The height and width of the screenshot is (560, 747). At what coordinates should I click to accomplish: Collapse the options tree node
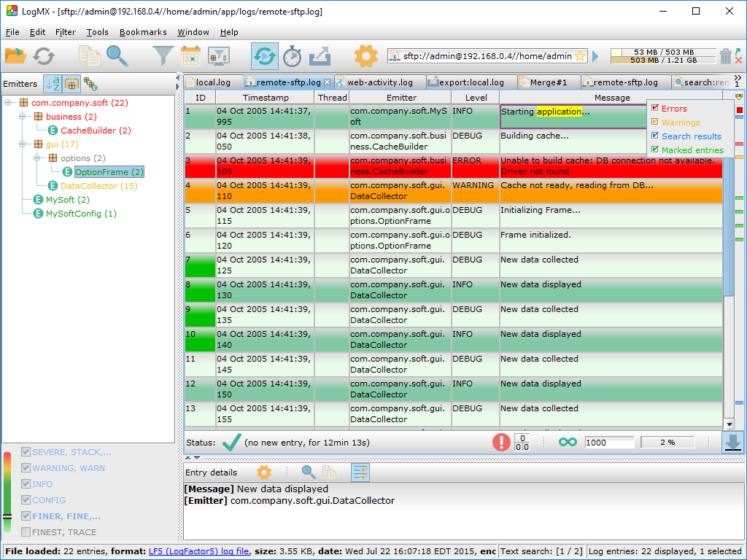click(37, 157)
